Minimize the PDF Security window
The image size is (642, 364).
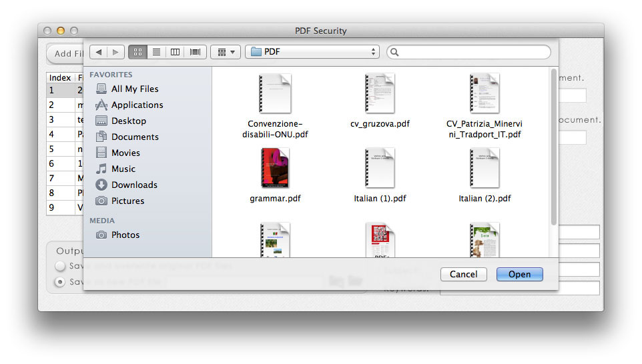[x=61, y=31]
